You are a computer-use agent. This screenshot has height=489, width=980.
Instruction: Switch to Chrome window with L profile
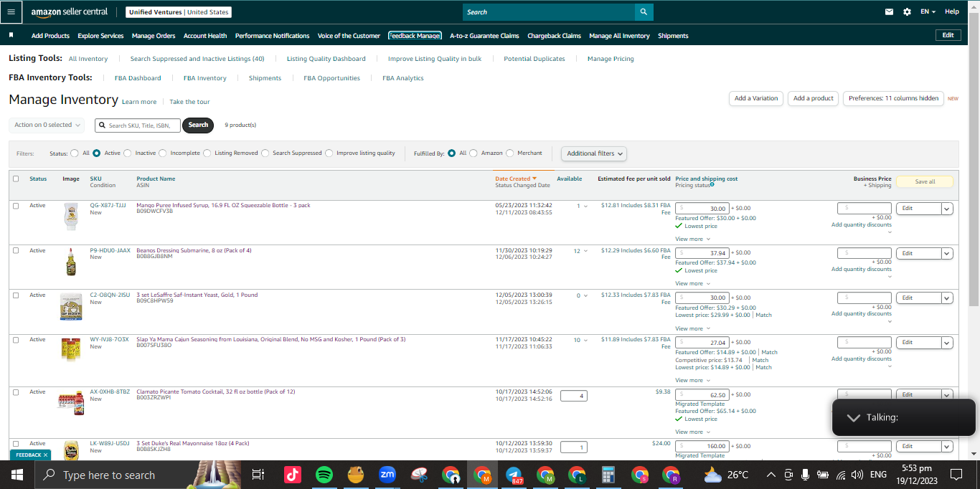coord(577,475)
